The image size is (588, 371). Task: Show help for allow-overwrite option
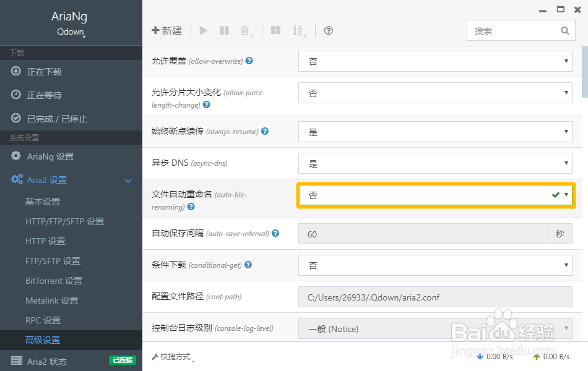click(x=249, y=61)
